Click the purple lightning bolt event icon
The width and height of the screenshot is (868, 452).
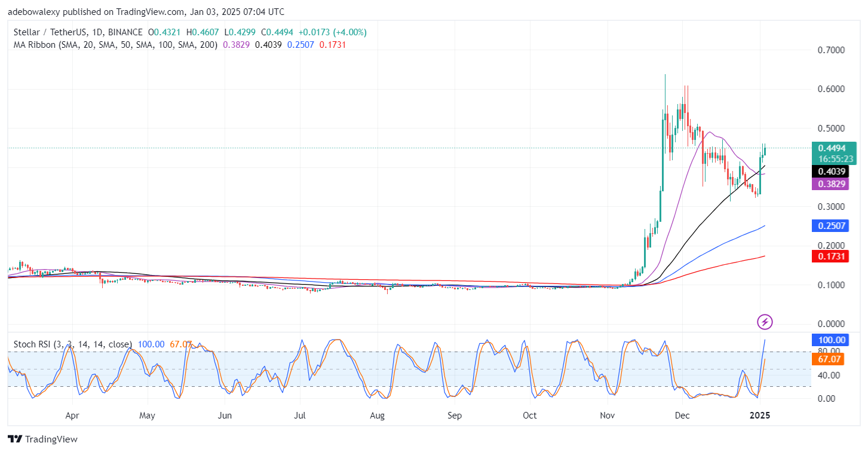[x=765, y=322]
